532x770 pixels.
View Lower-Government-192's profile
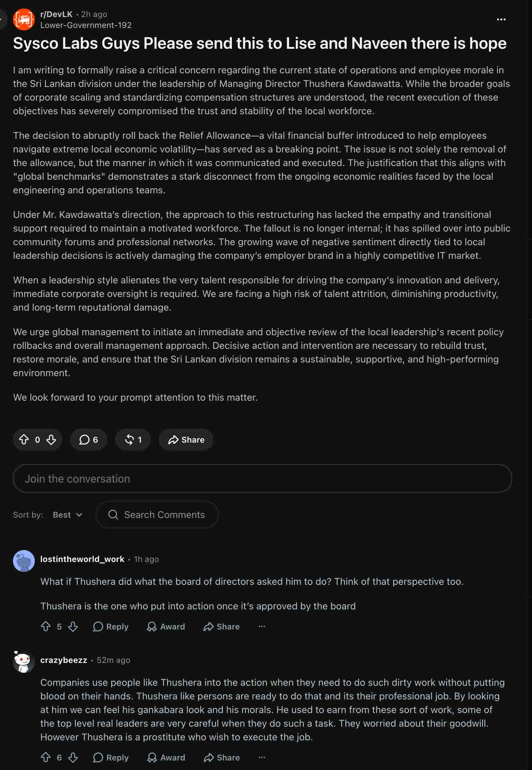pos(86,25)
